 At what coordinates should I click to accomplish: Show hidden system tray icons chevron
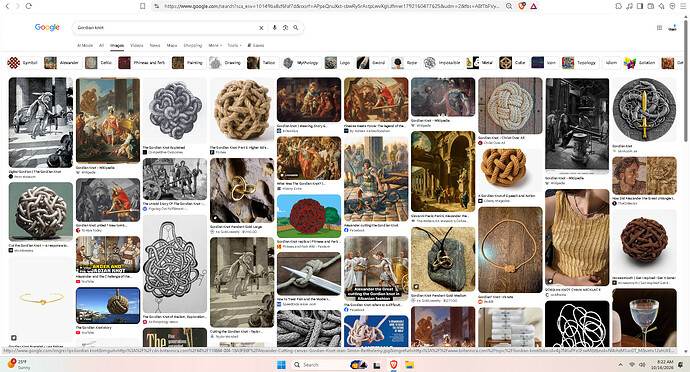(x=620, y=365)
